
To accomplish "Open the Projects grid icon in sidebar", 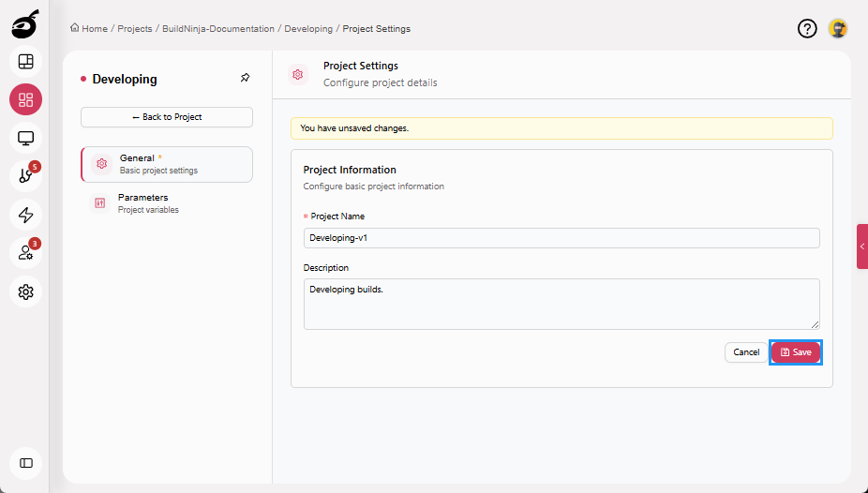I will tap(26, 99).
